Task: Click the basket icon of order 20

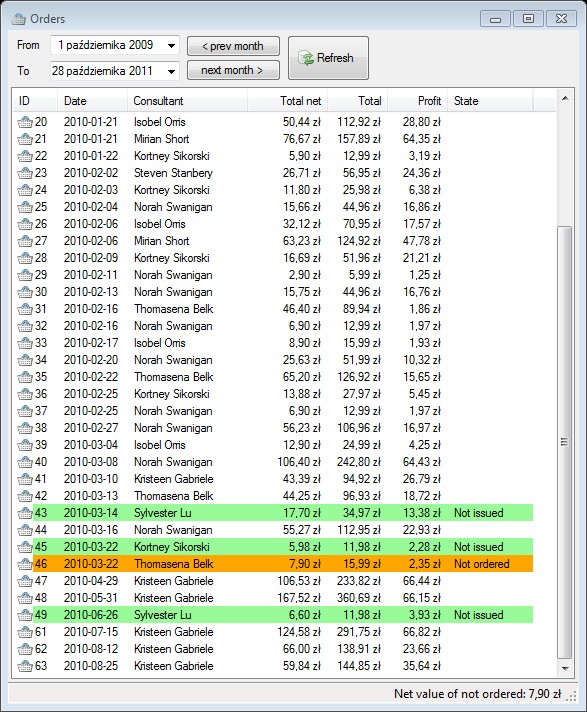Action: [25, 122]
